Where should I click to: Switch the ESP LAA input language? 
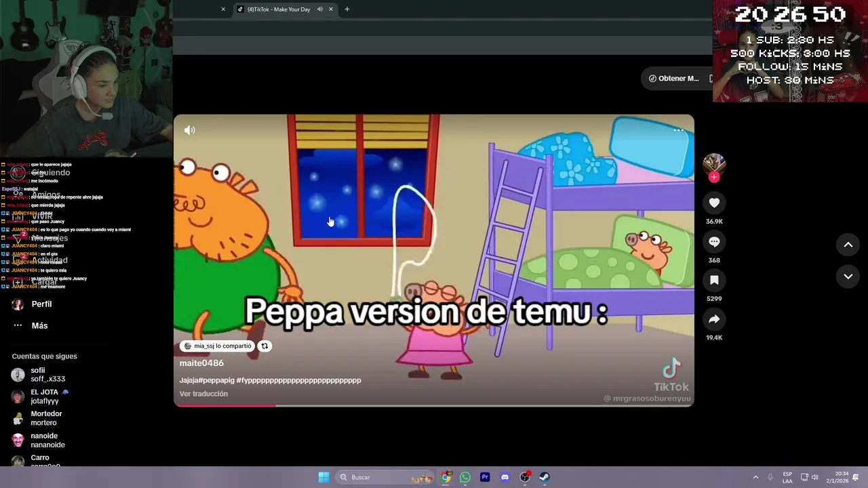tap(787, 477)
